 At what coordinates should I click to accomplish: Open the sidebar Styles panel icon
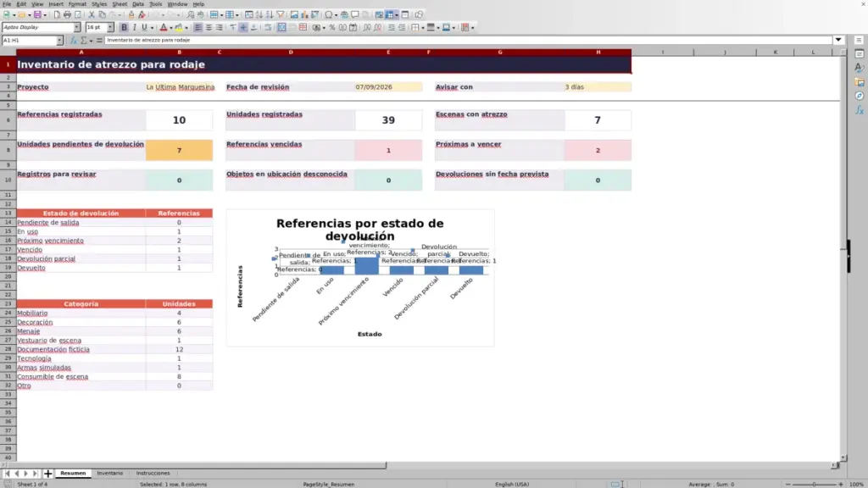click(x=860, y=68)
